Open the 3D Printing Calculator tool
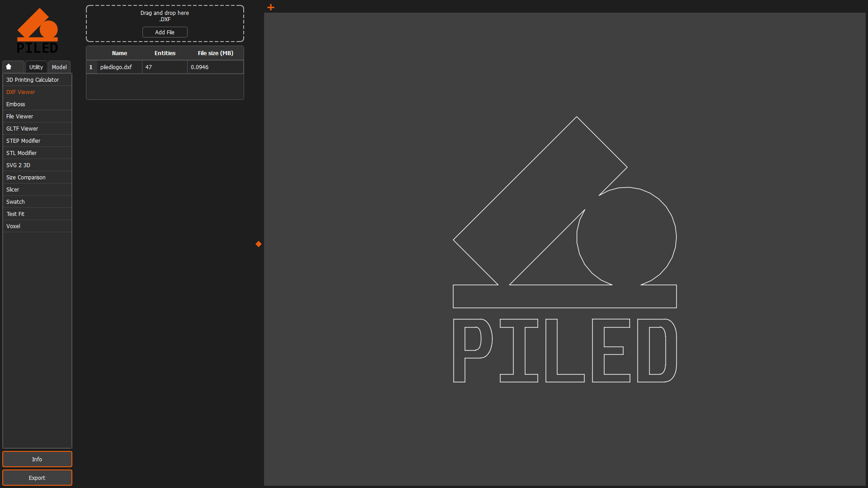 click(x=32, y=80)
